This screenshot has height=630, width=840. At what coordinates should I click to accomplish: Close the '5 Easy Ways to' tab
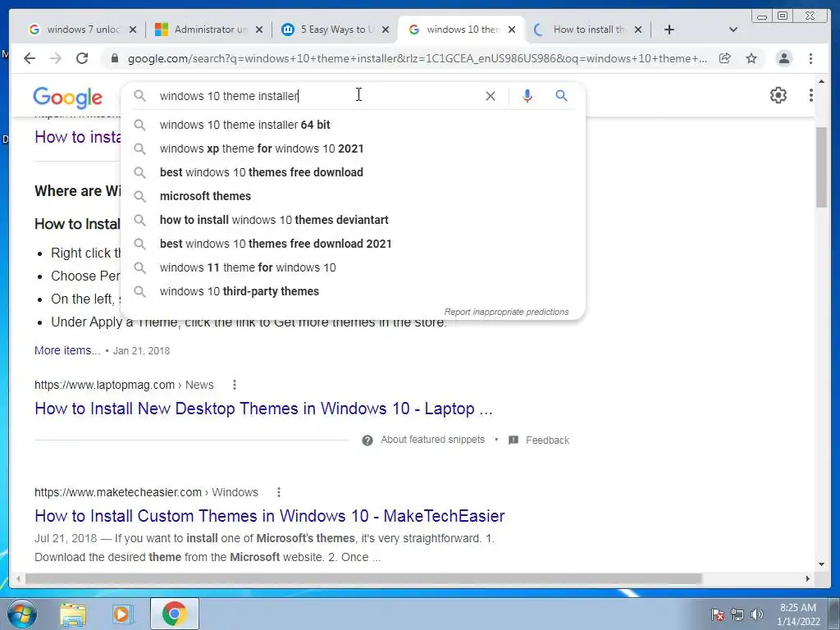pyautogui.click(x=386, y=30)
